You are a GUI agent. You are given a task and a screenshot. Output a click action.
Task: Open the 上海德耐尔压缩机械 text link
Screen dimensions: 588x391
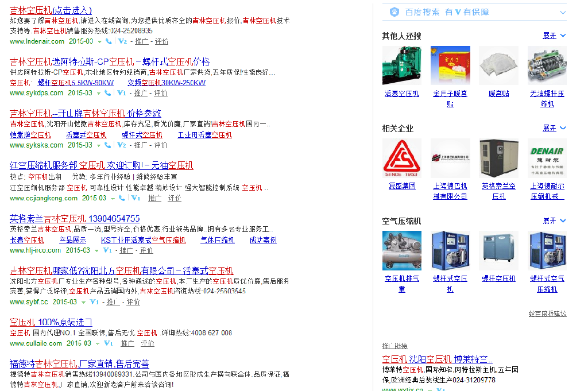tap(547, 191)
